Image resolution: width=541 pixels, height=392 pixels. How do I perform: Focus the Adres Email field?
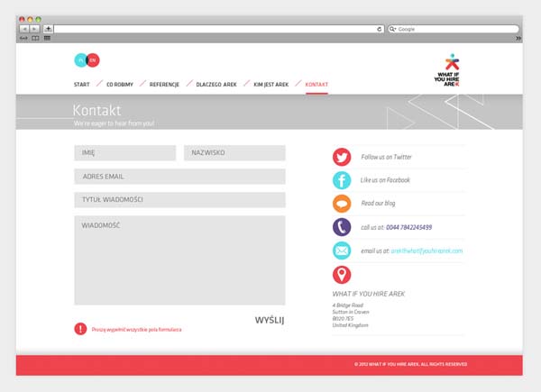[179, 177]
